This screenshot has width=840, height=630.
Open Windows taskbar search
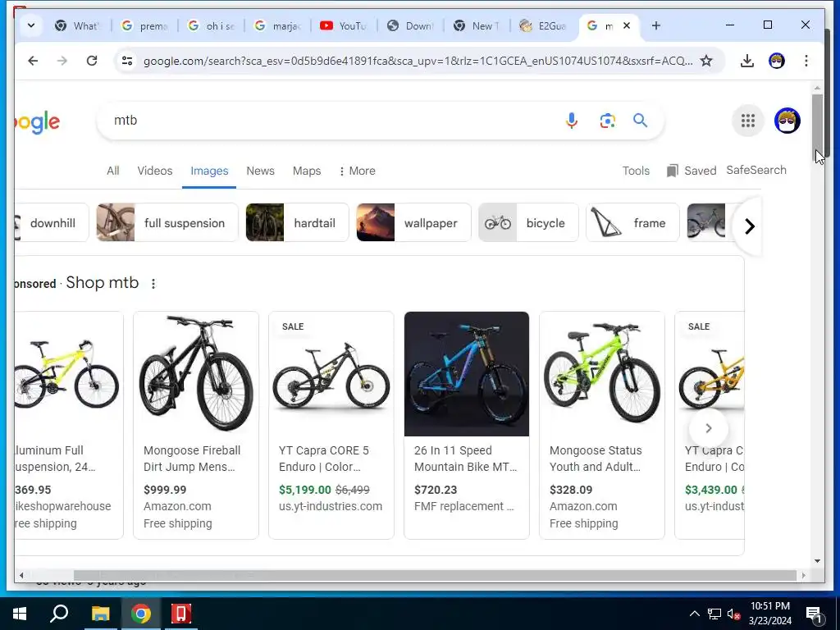59,614
